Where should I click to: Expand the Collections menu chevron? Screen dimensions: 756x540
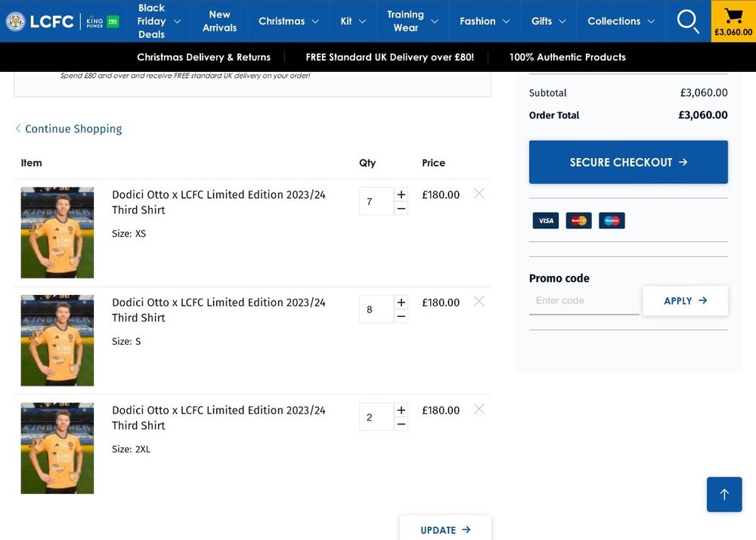pos(651,21)
